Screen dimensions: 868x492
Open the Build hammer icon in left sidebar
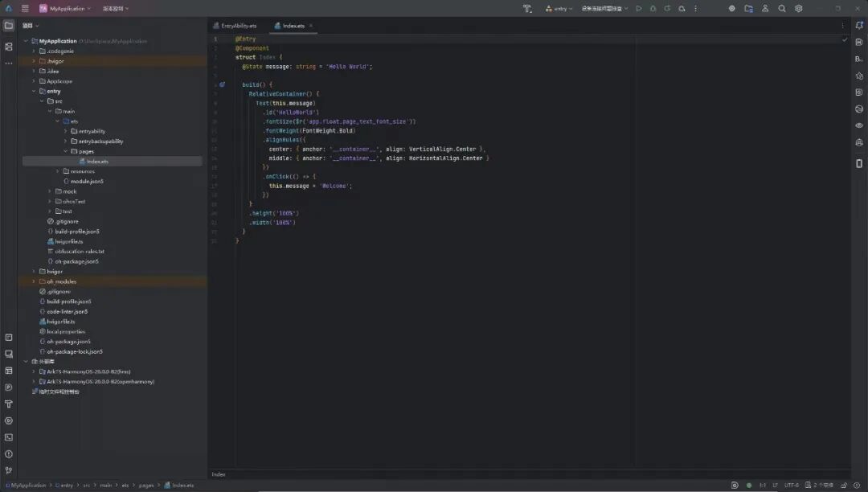click(x=9, y=404)
